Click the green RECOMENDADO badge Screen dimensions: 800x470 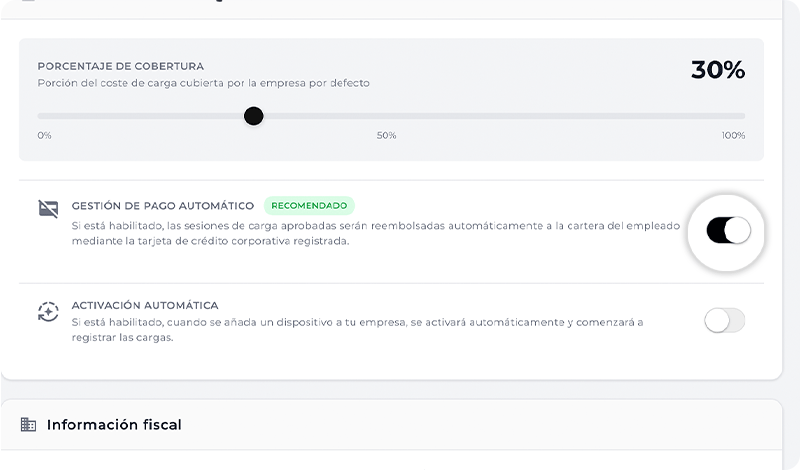point(309,206)
